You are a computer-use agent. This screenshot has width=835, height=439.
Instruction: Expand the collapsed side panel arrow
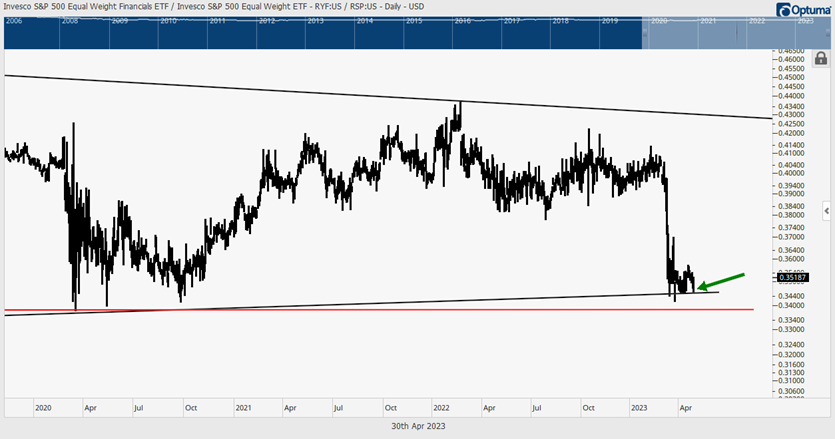(x=826, y=211)
